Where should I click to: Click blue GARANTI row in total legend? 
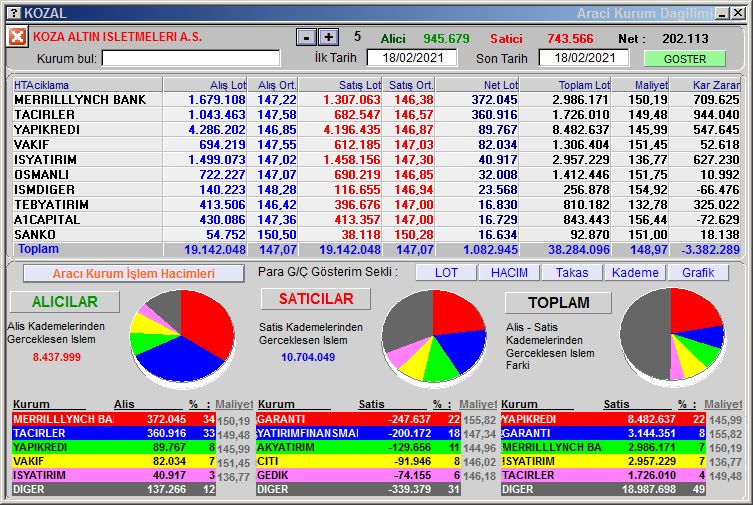[603, 433]
